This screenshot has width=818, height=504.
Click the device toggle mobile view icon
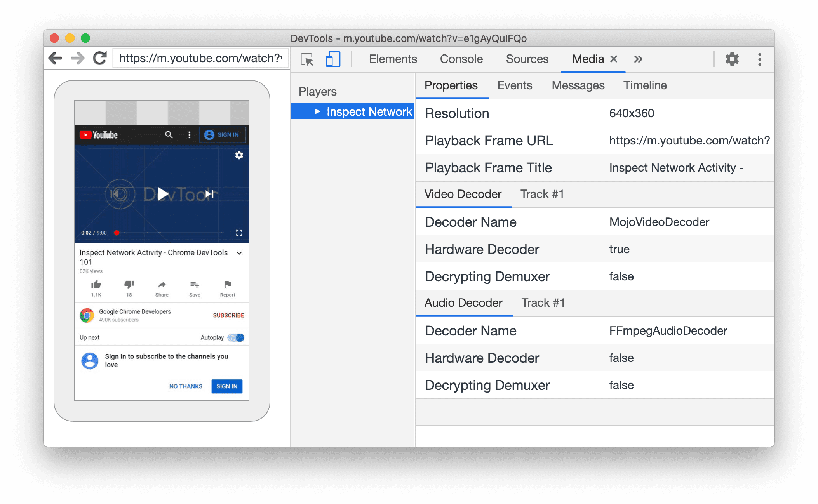(331, 58)
